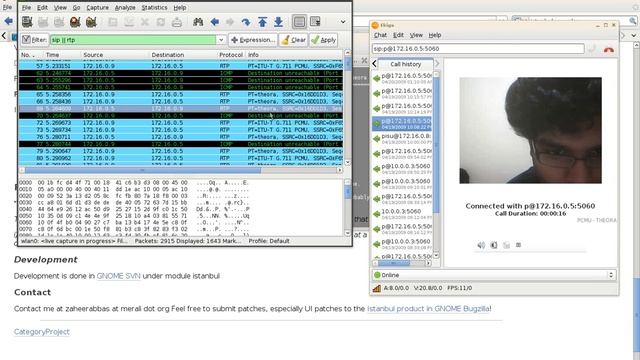Screen dimensions: 640x360
Task: Click next tab arrow beside Call history
Action: coord(437,64)
